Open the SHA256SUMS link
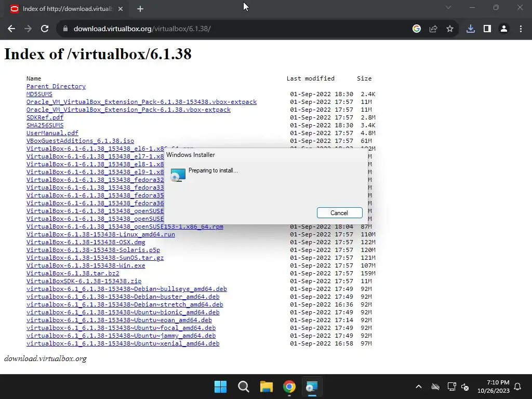532x399 pixels. [x=45, y=126]
